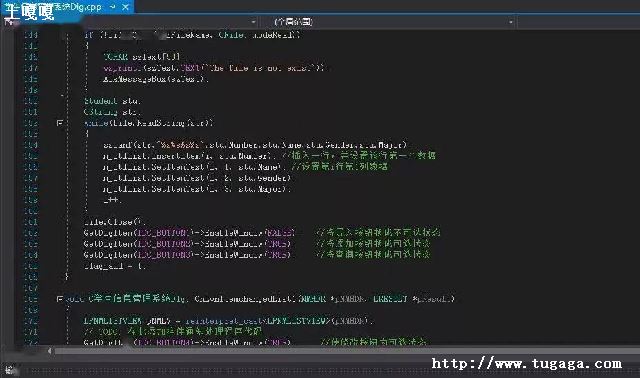Click the 'Student stu' declaration line
This screenshot has width=640, height=378.
click(x=112, y=100)
